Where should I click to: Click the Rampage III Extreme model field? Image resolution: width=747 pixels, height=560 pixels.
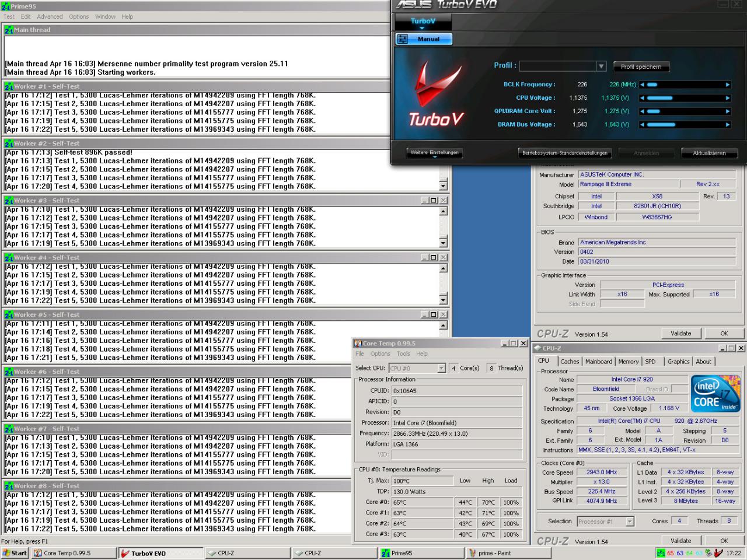click(x=627, y=184)
